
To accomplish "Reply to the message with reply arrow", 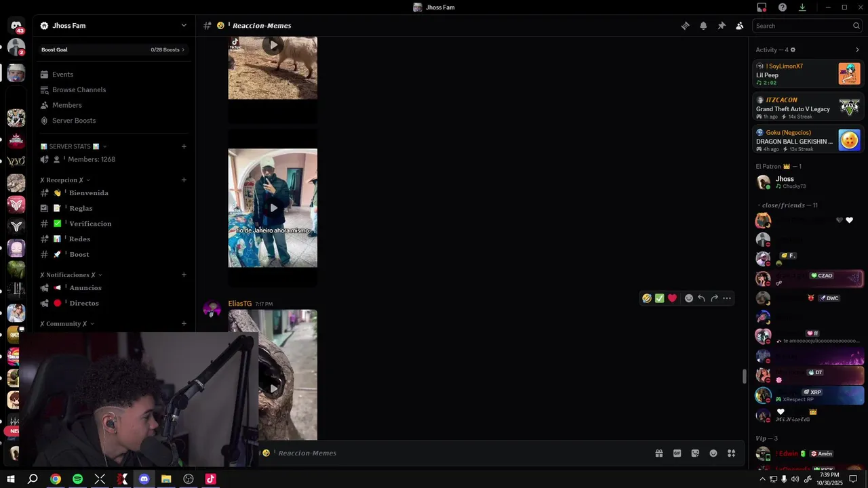I will click(701, 298).
